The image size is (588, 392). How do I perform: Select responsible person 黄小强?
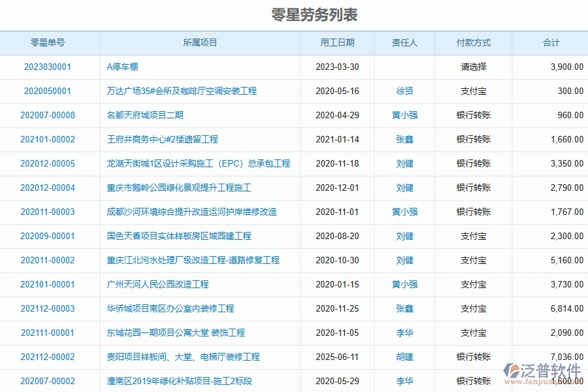(x=405, y=115)
